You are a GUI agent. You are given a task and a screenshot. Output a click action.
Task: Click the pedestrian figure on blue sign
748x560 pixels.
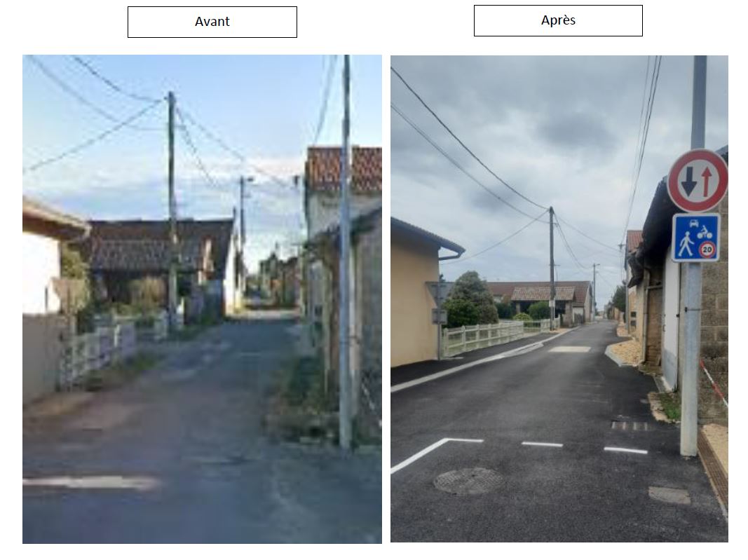click(686, 244)
